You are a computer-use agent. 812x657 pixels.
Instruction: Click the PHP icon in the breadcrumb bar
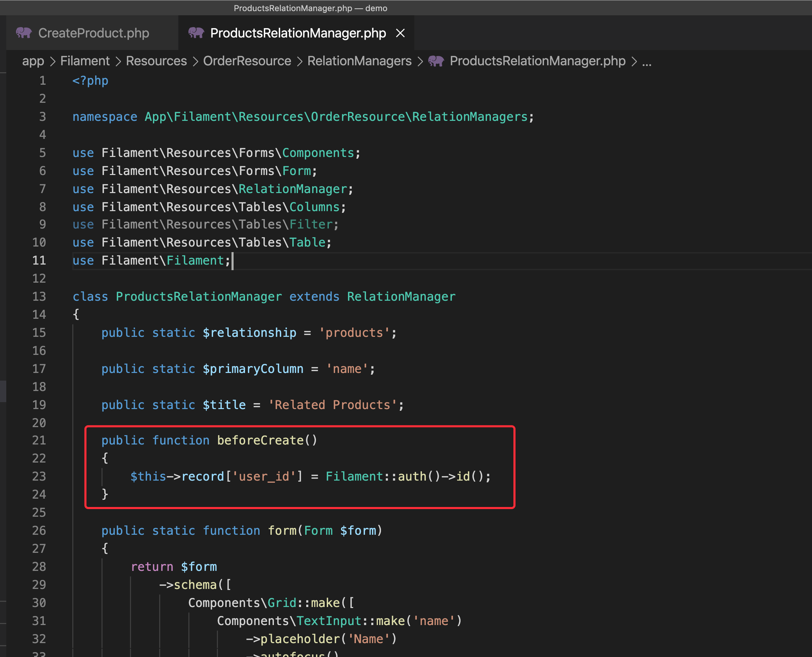tap(436, 61)
